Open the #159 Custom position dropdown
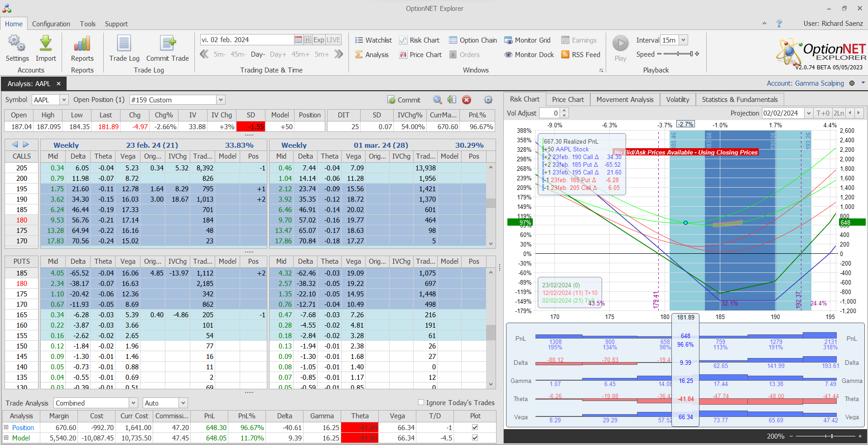The height and width of the screenshot is (445, 868). point(221,100)
